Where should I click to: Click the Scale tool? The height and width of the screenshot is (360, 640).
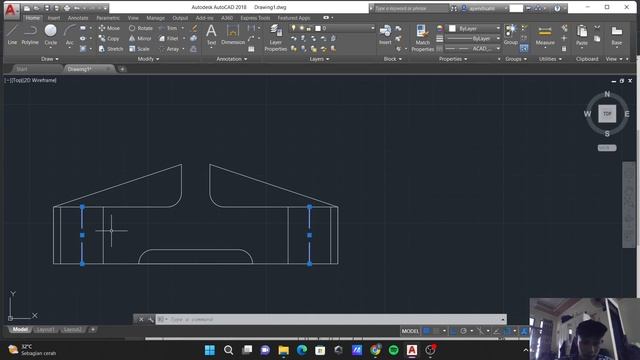[139, 49]
